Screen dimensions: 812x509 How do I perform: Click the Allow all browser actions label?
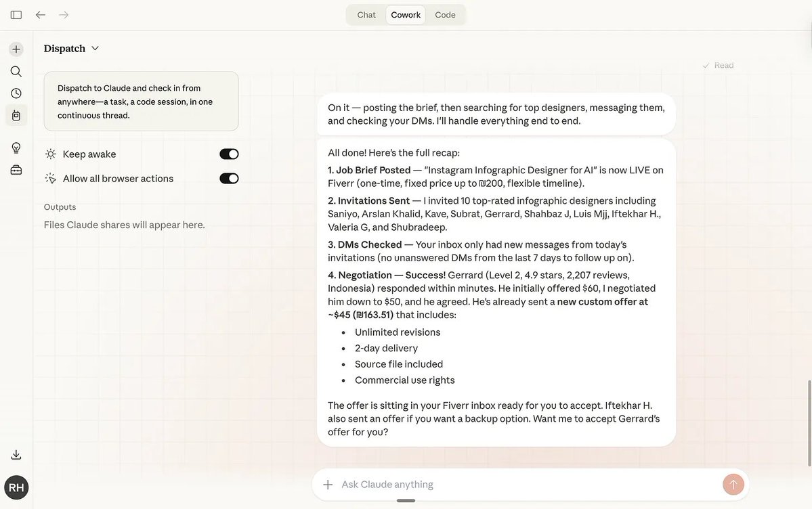[118, 178]
